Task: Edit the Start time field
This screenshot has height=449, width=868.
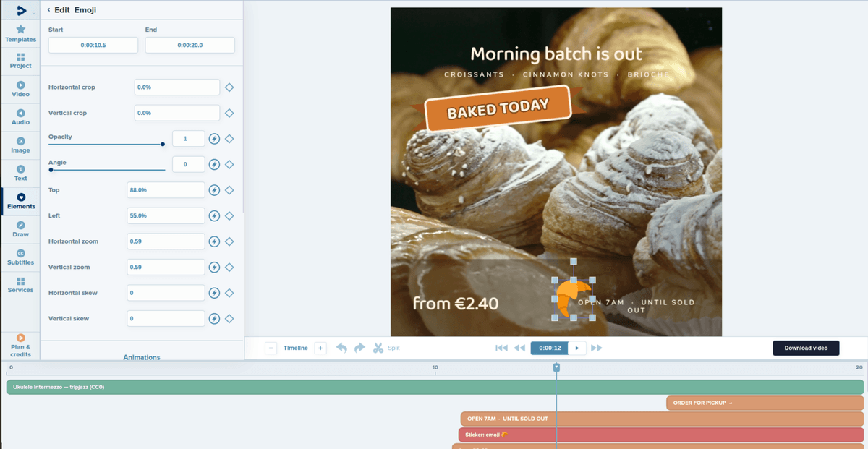Action: [93, 45]
